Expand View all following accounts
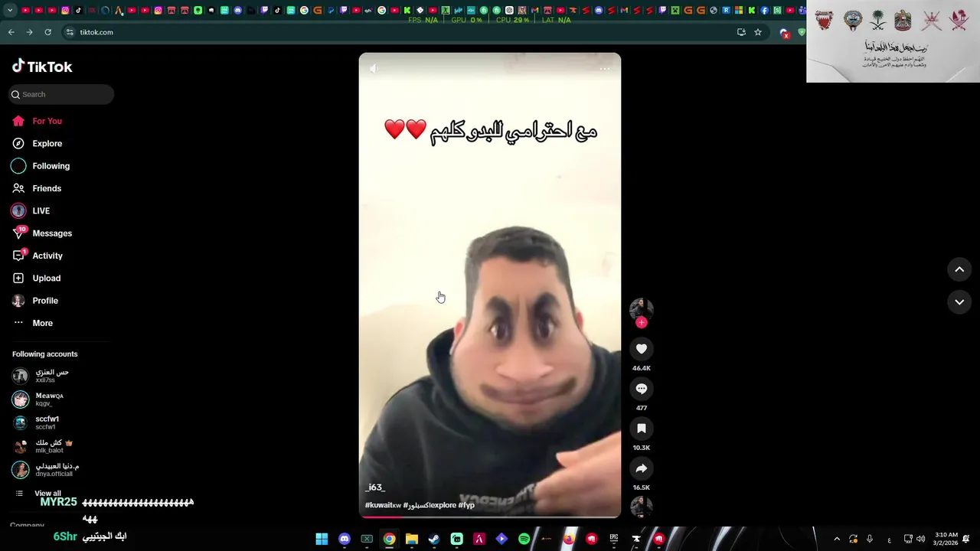The width and height of the screenshot is (980, 551). [x=38, y=494]
